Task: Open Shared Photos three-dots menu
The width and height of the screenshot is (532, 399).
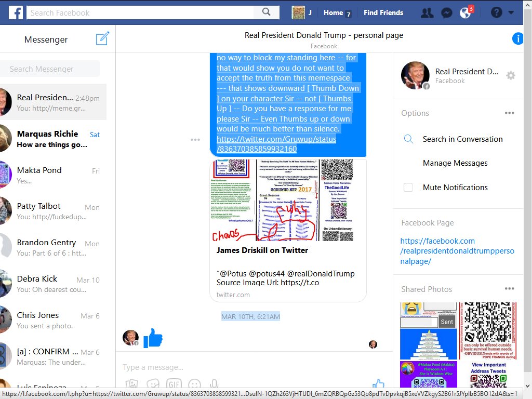Action: (509, 289)
